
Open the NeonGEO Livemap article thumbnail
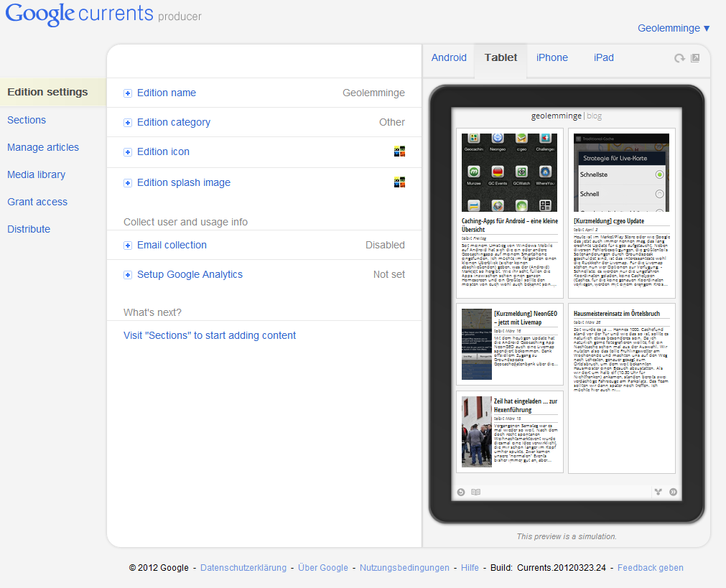[476, 345]
